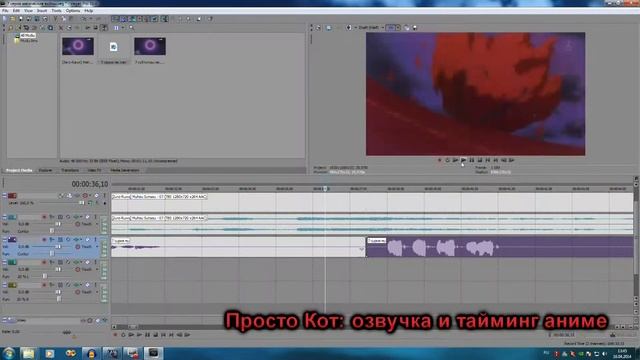
Task: Click Play button under video preview
Action: pyautogui.click(x=463, y=160)
